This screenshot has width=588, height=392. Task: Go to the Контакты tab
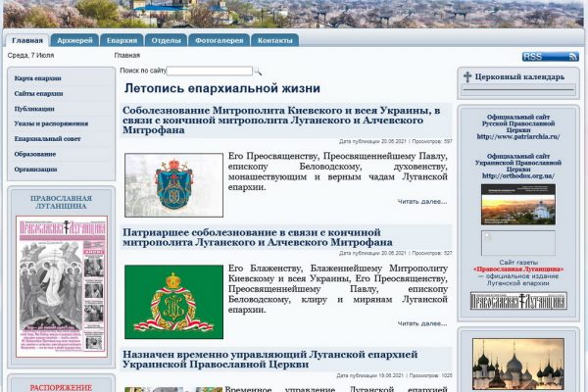tap(274, 41)
